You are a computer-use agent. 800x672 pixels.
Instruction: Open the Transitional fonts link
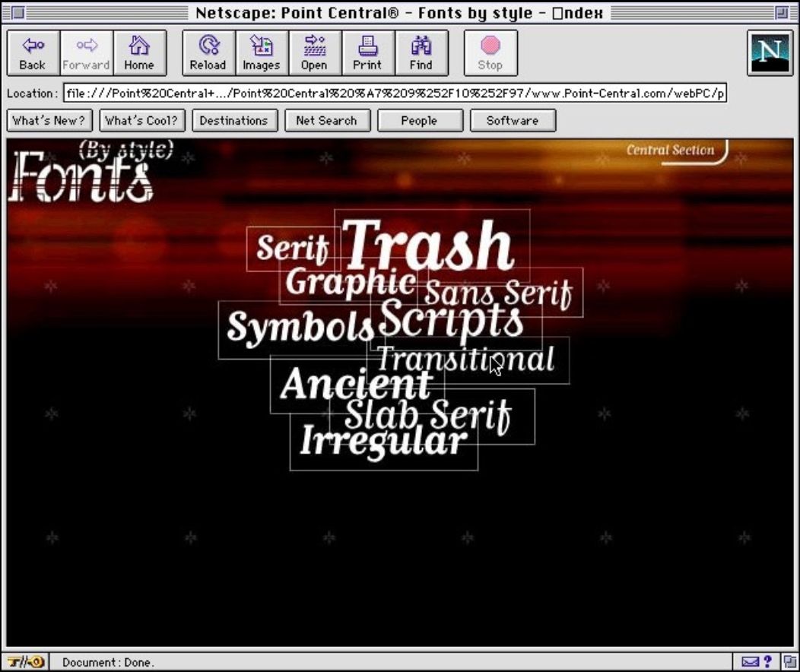click(x=466, y=360)
